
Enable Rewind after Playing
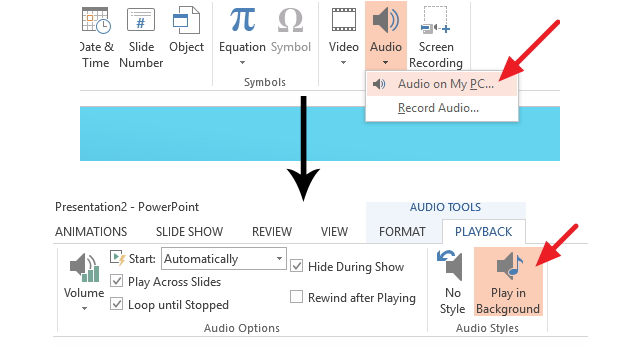click(296, 297)
